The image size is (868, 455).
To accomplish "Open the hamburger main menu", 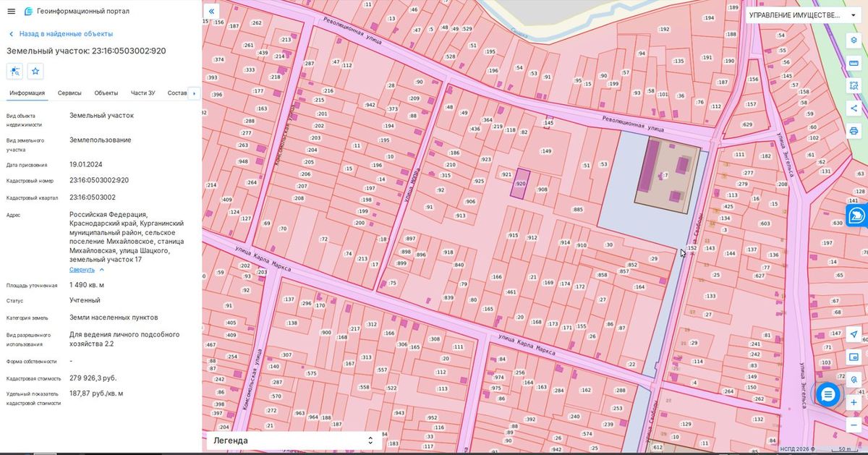I will [x=11, y=11].
